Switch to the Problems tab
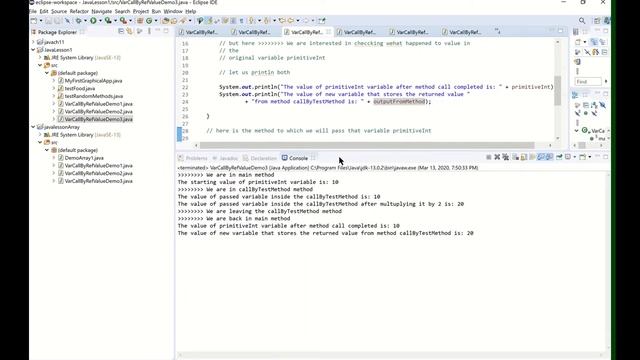 point(193,158)
